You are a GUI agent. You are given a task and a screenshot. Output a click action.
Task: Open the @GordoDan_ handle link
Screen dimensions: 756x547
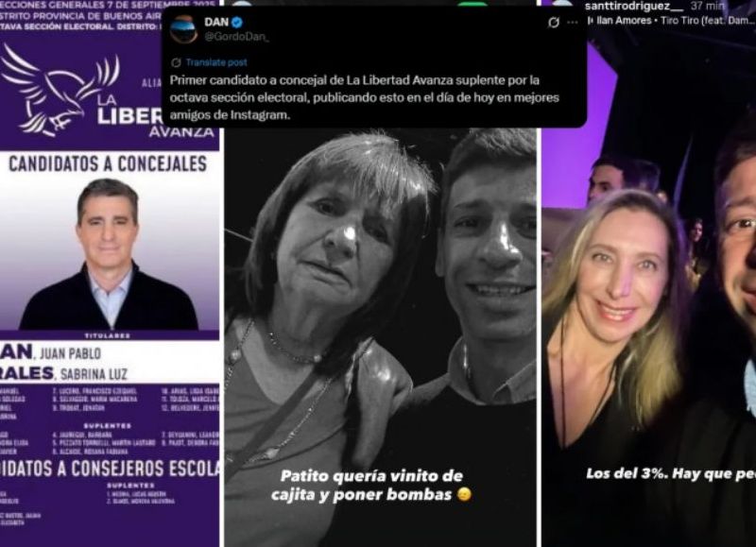pos(236,37)
